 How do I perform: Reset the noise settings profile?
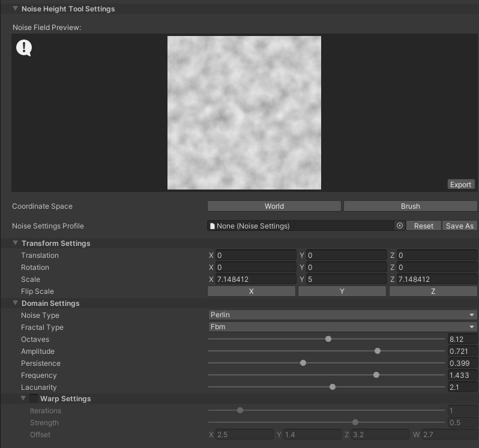click(x=423, y=226)
